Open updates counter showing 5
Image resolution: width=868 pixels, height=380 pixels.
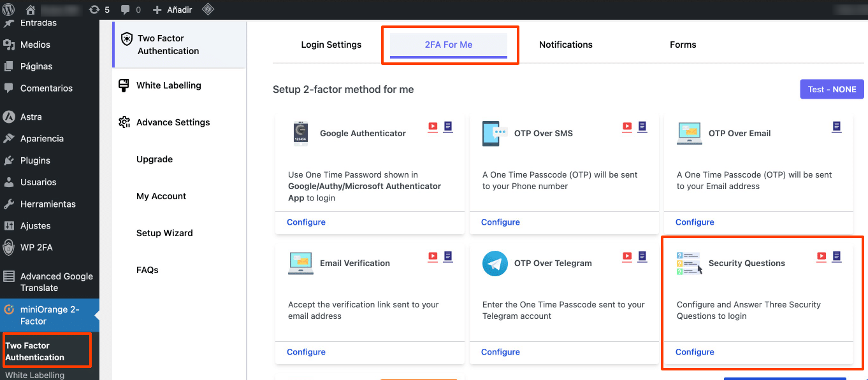(99, 10)
